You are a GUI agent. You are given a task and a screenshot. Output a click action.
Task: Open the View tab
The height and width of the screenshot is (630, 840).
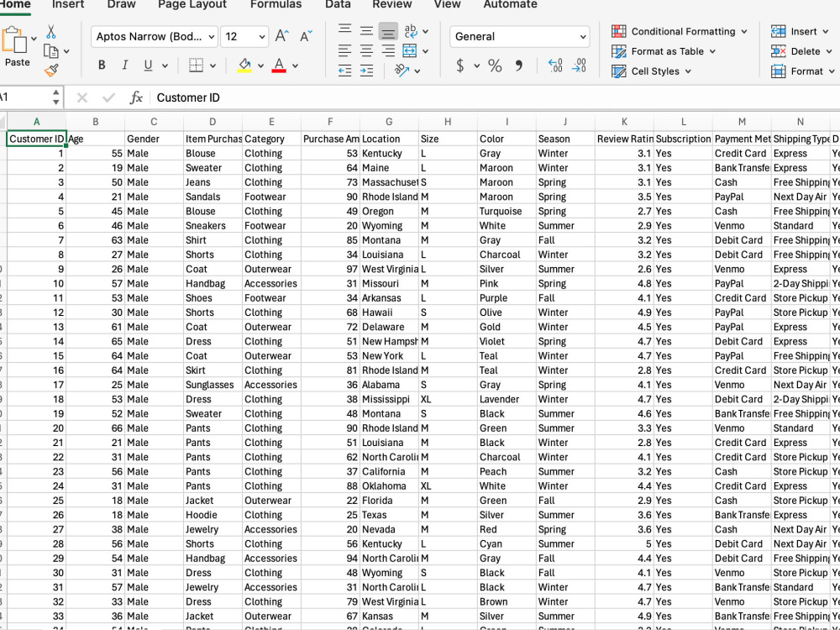[448, 4]
